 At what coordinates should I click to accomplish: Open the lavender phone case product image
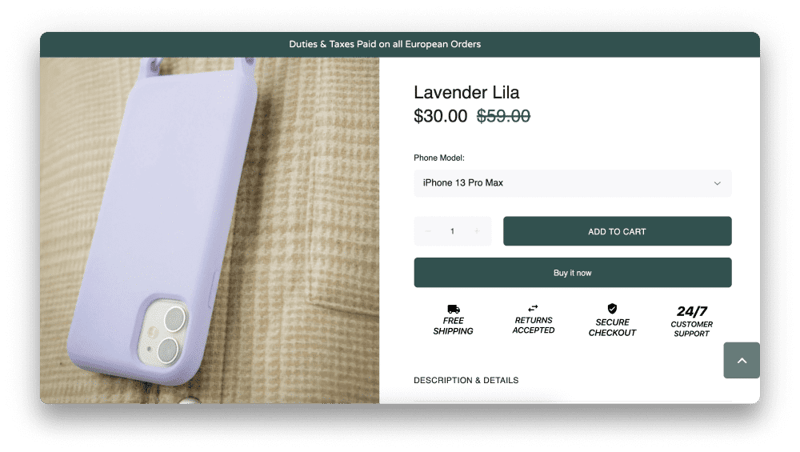(x=210, y=230)
